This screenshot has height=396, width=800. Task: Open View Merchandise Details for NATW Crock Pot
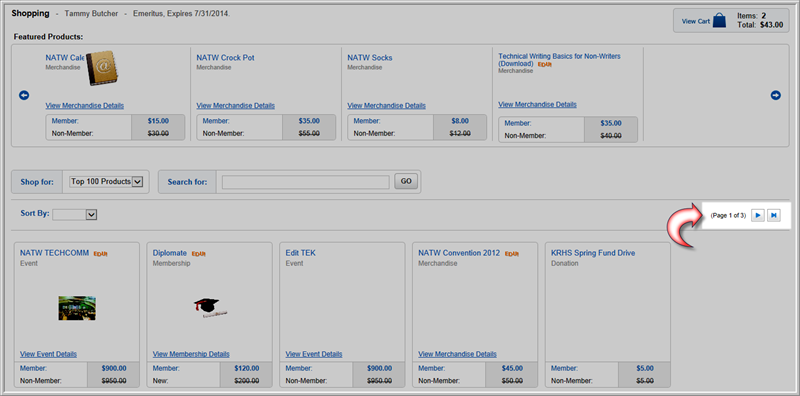coord(235,106)
